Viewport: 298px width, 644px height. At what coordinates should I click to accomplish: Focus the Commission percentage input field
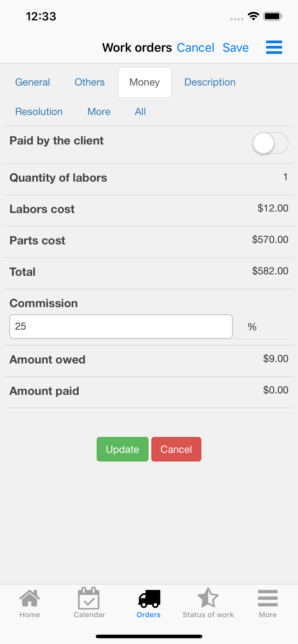tap(121, 327)
